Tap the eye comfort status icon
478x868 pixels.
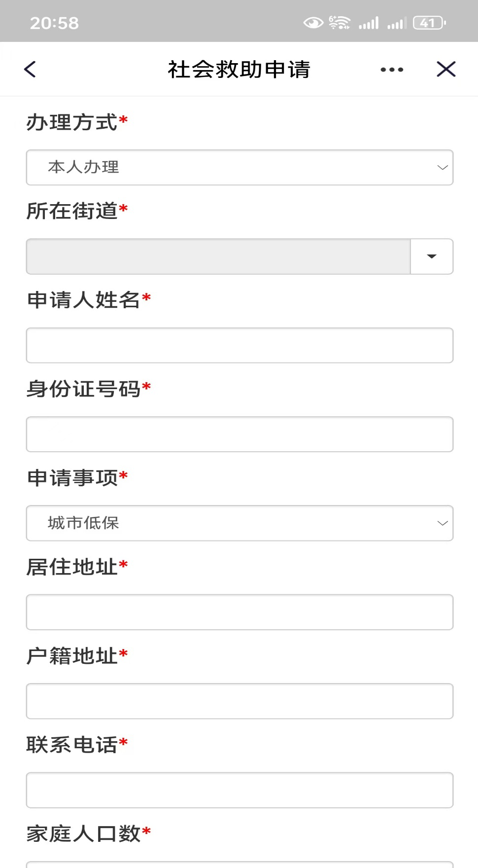313,23
